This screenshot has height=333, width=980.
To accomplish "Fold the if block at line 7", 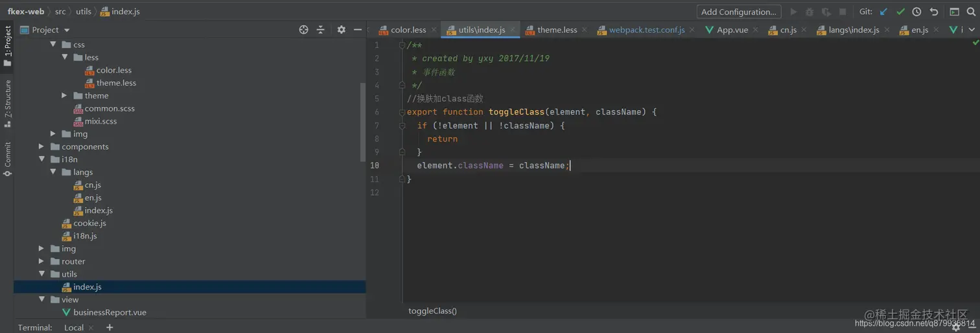I will (402, 126).
